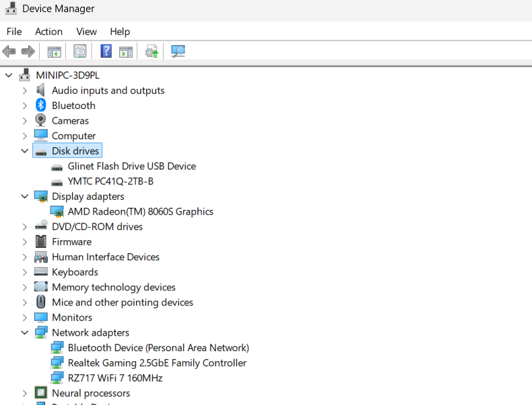Select Mice and other pointing devices label
The image size is (532, 405).
point(123,302)
